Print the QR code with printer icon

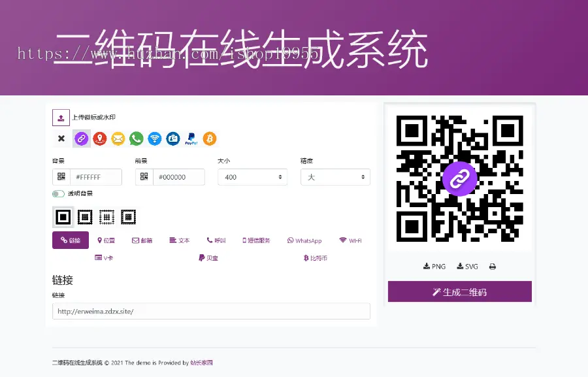tap(493, 267)
